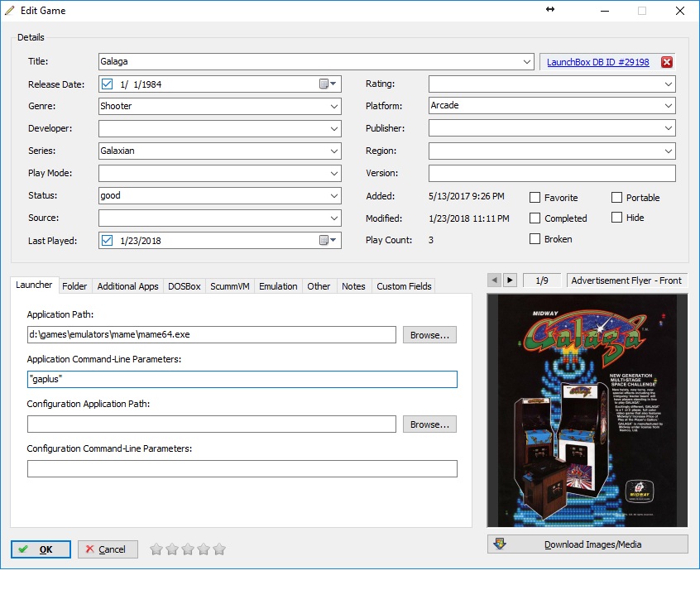Expand the Developer dropdown
The image size is (700, 604).
[334, 128]
